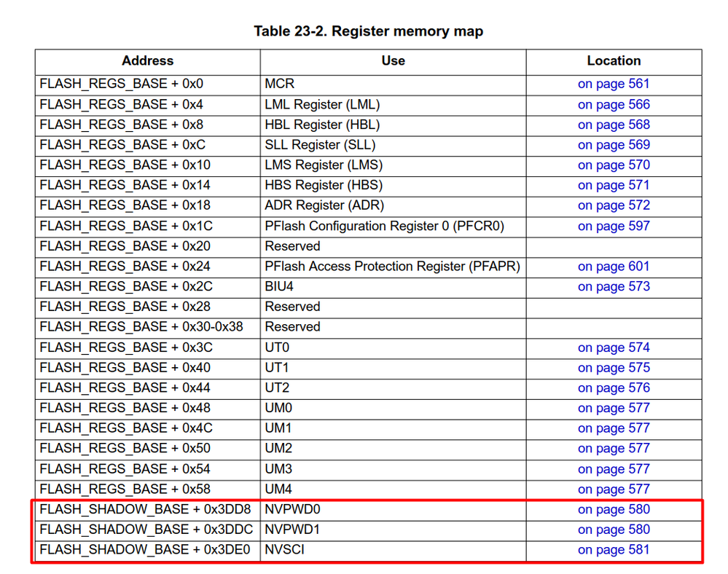
Task: Open the 'on page 577' link in UM3 row
Action: [x=614, y=469]
